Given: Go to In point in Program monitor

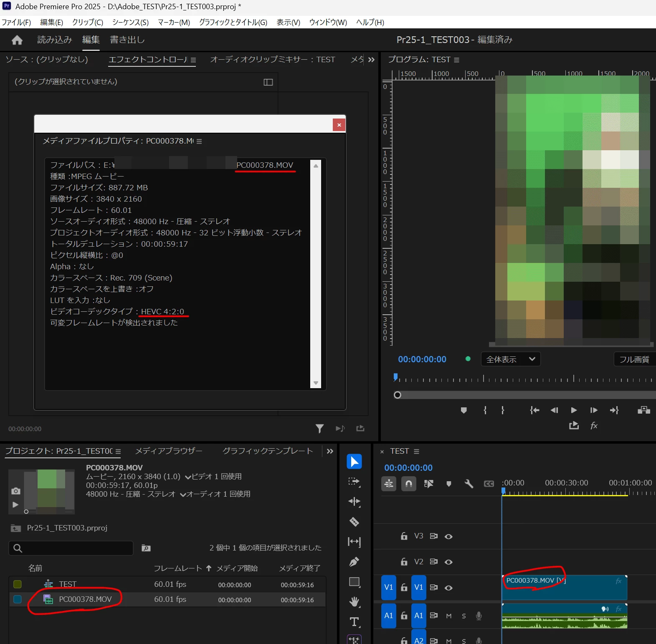Looking at the screenshot, I should click(534, 410).
